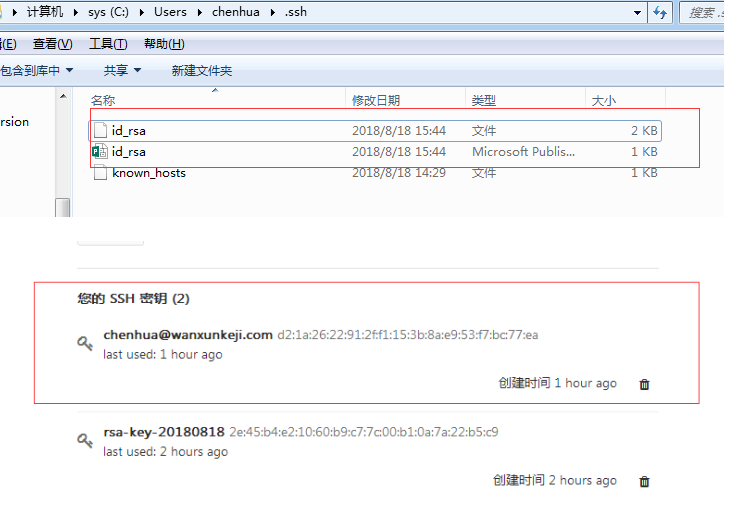Image resolution: width=733 pixels, height=530 pixels.
Task: Sort by the 修改日期 column header
Action: pos(376,100)
